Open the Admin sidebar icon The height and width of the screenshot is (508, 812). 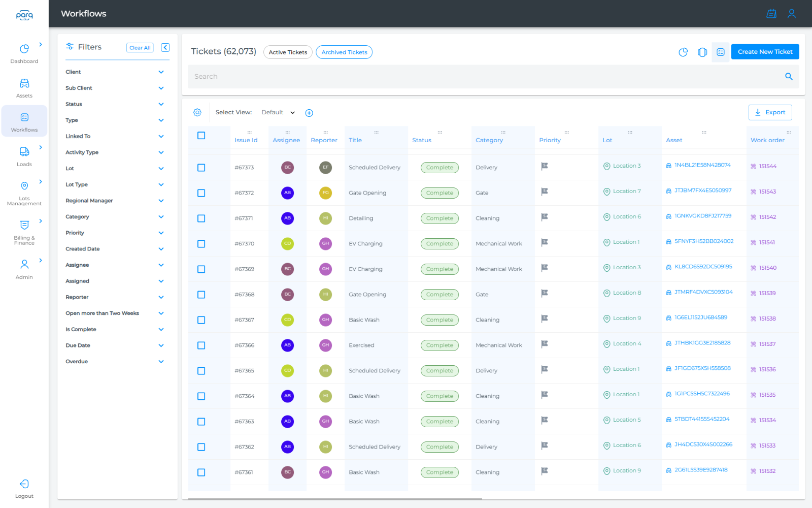(24, 264)
